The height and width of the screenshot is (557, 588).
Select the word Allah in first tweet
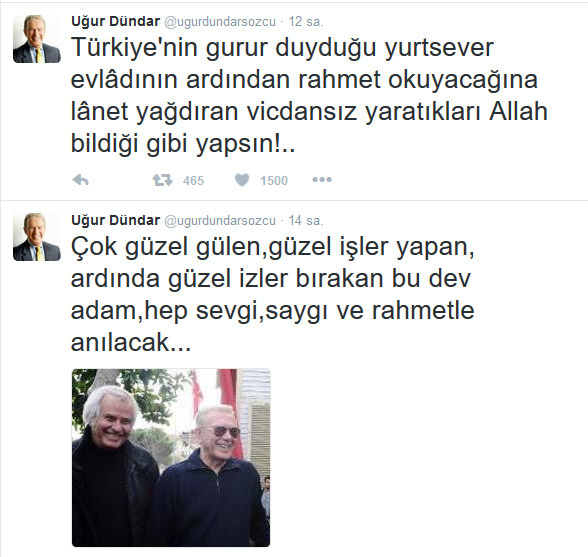point(518,111)
